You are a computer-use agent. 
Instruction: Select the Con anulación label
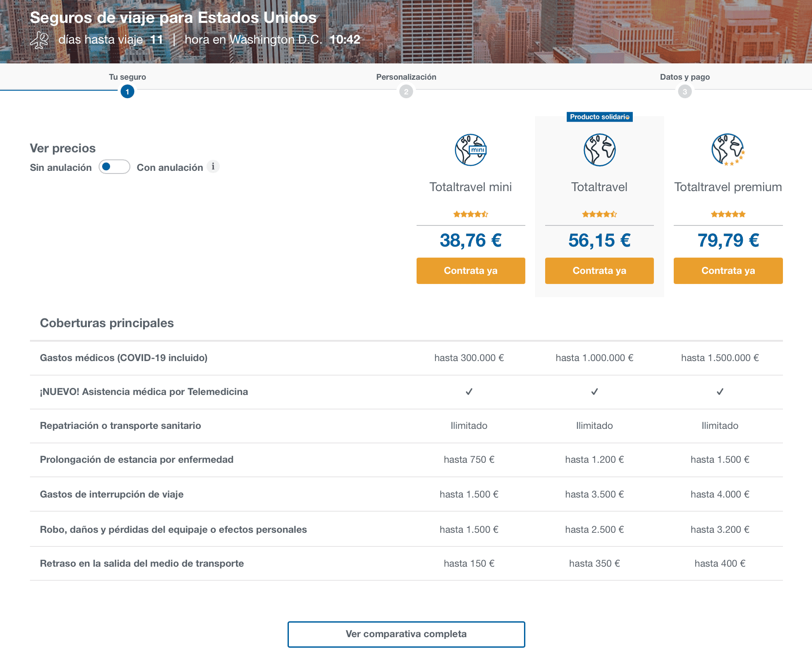point(170,167)
